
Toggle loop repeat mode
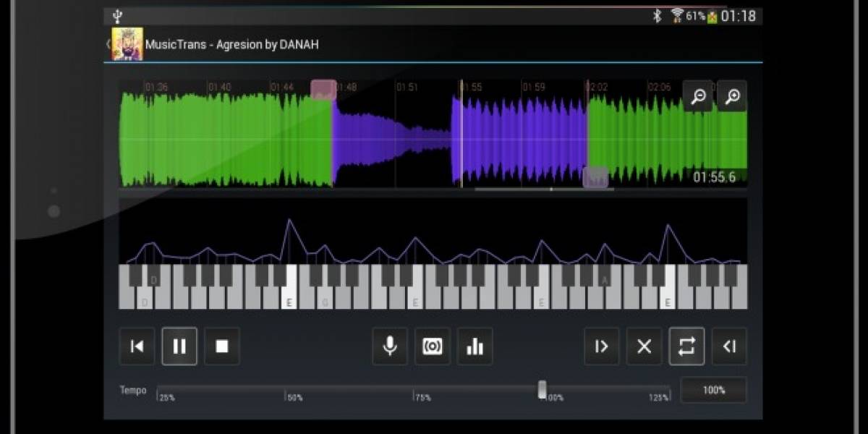686,346
